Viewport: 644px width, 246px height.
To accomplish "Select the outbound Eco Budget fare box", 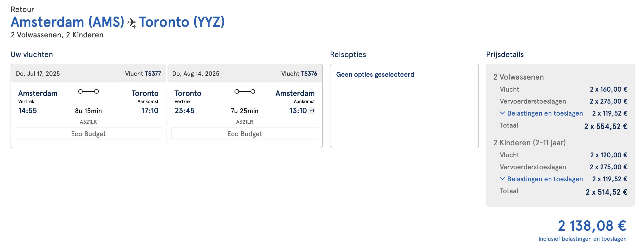I will click(88, 134).
